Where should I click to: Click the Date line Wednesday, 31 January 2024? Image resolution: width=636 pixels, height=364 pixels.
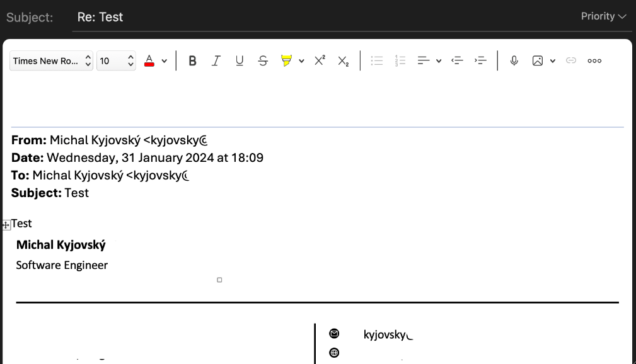pyautogui.click(x=137, y=157)
